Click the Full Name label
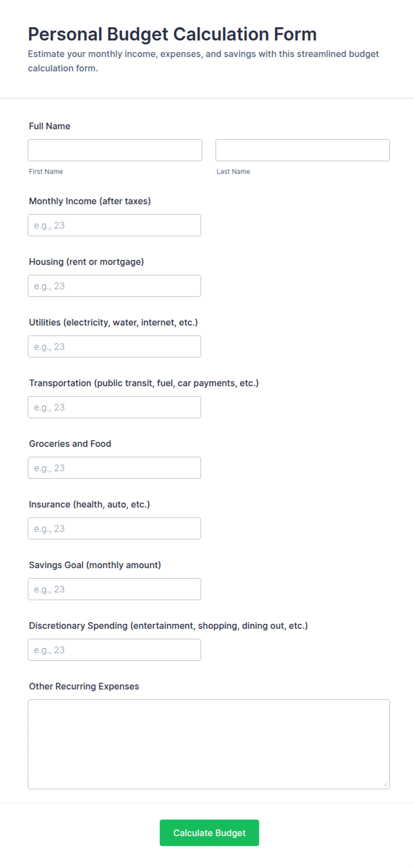This screenshot has width=414, height=868. (x=49, y=126)
